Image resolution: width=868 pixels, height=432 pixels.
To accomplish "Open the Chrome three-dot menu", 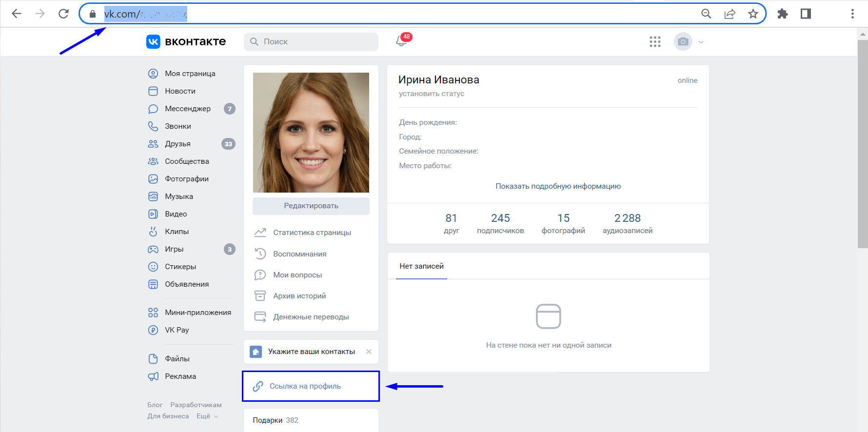I will (x=852, y=14).
